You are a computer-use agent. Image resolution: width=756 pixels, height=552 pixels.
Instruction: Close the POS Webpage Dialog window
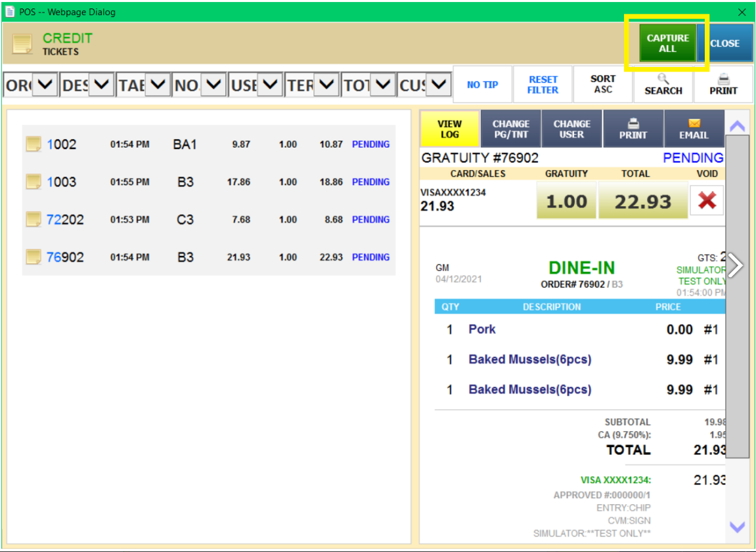pos(742,12)
